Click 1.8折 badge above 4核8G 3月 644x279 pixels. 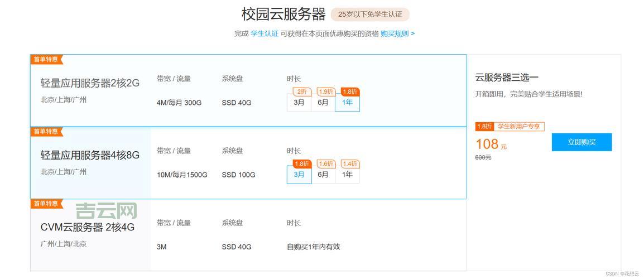click(302, 164)
